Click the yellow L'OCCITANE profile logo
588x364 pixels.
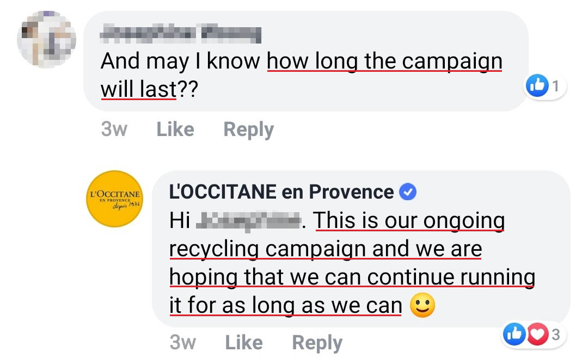[x=115, y=199]
